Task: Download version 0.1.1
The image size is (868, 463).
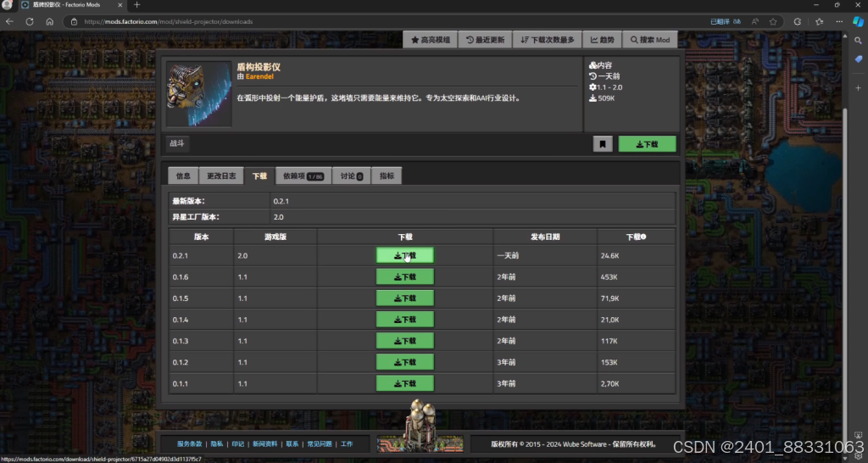Action: coord(404,383)
